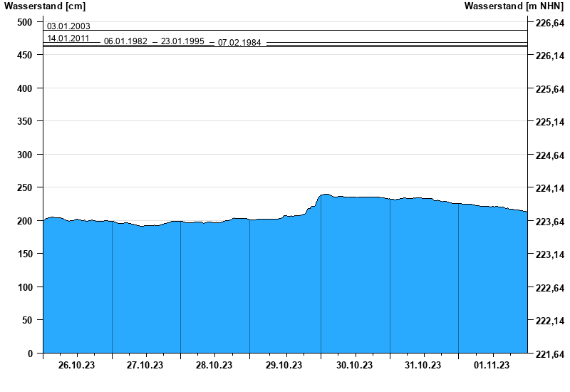Click the 0 tick on the left axis
The height and width of the screenshot is (392, 570).
tap(30, 354)
